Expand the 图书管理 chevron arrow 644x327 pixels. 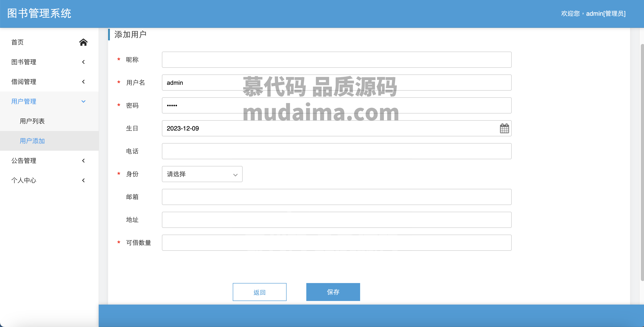pos(83,62)
